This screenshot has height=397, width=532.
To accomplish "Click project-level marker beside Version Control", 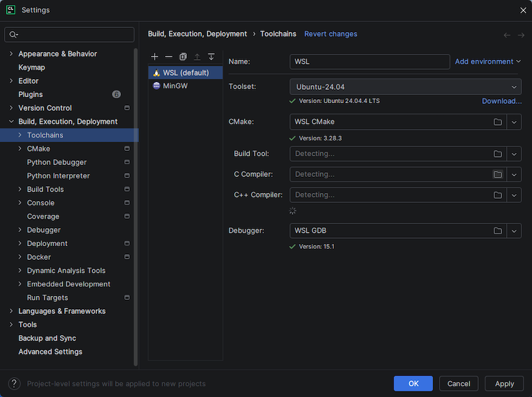I will pyautogui.click(x=127, y=108).
